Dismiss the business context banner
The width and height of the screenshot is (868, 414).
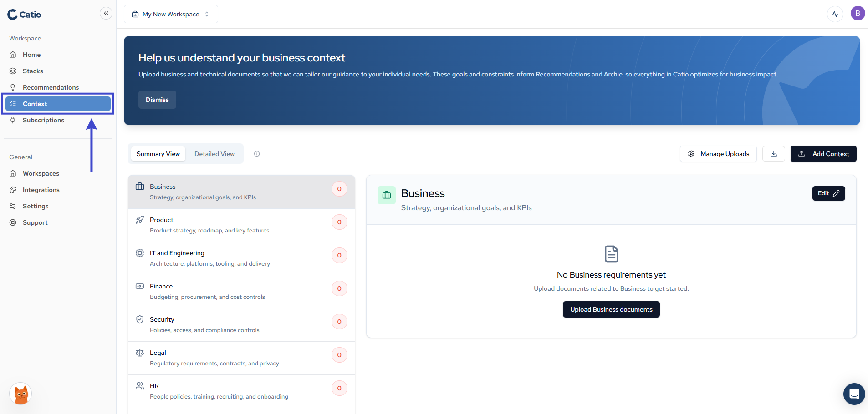tap(157, 100)
